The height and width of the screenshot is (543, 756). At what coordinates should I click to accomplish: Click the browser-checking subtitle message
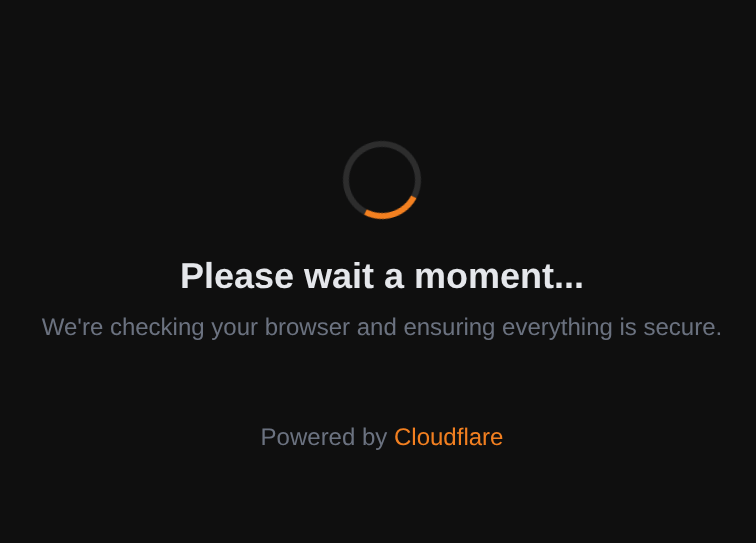click(x=382, y=327)
